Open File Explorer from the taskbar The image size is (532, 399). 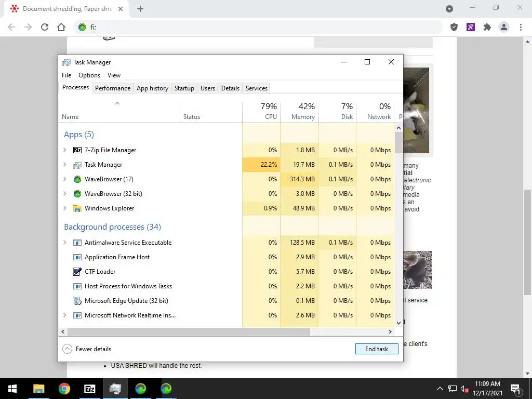click(38, 389)
